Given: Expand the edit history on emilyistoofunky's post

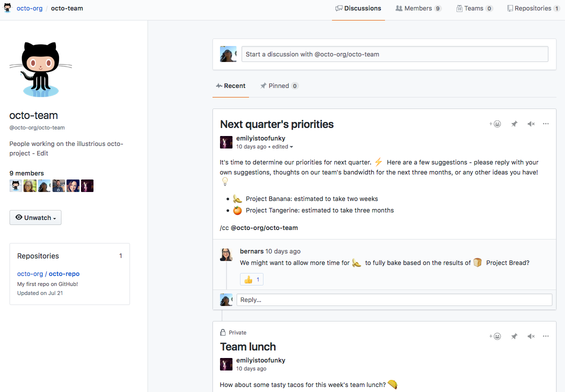Looking at the screenshot, I should pyautogui.click(x=281, y=146).
